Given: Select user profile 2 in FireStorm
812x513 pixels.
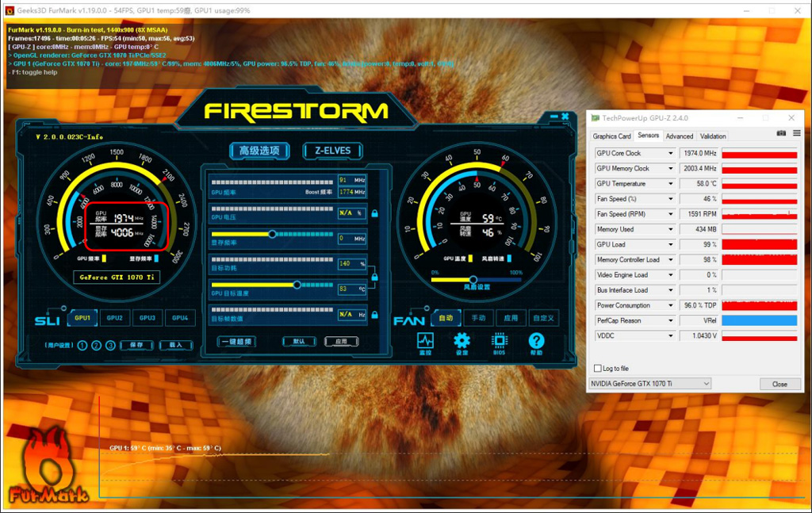Looking at the screenshot, I should 96,345.
